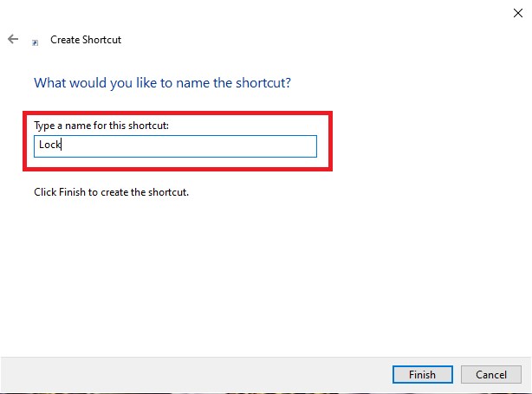Go back with the arrow icon
Screen dimensions: 532x394
13,39
